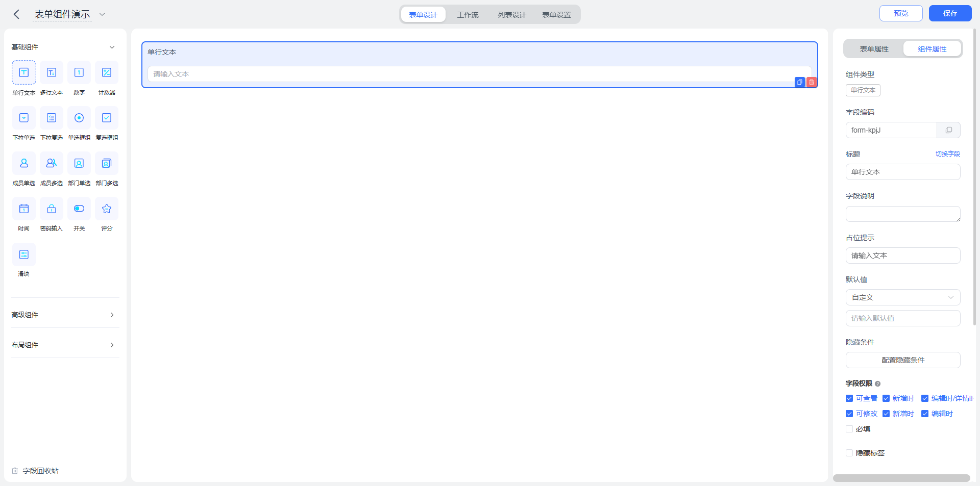Select the 密码输入 component icon
This screenshot has width=980, height=486.
(52, 209)
